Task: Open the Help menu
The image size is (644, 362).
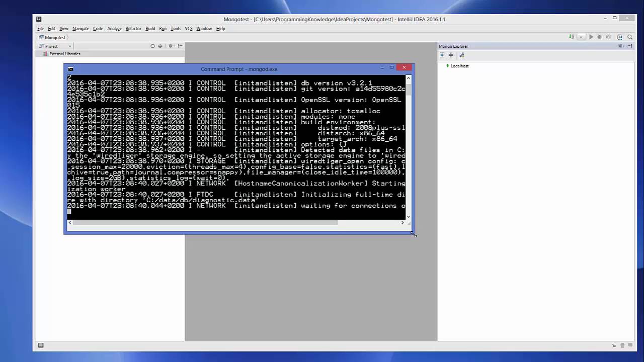Action: (220, 29)
